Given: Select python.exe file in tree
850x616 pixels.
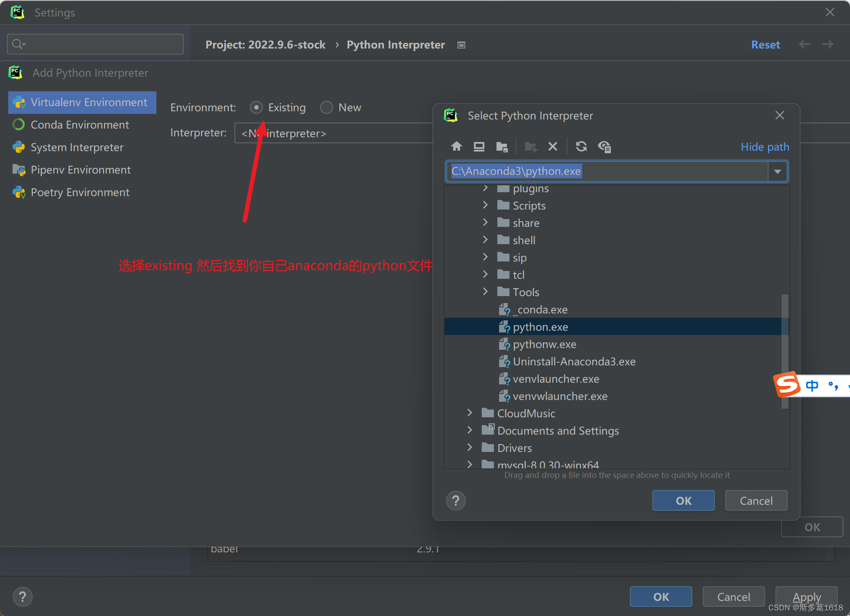Looking at the screenshot, I should coord(616,327).
